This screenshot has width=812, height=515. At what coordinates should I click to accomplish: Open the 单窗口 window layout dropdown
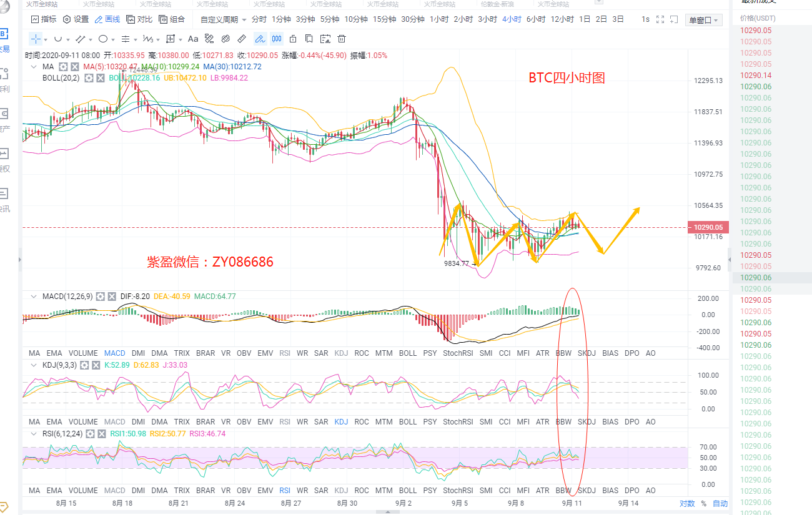pos(703,20)
